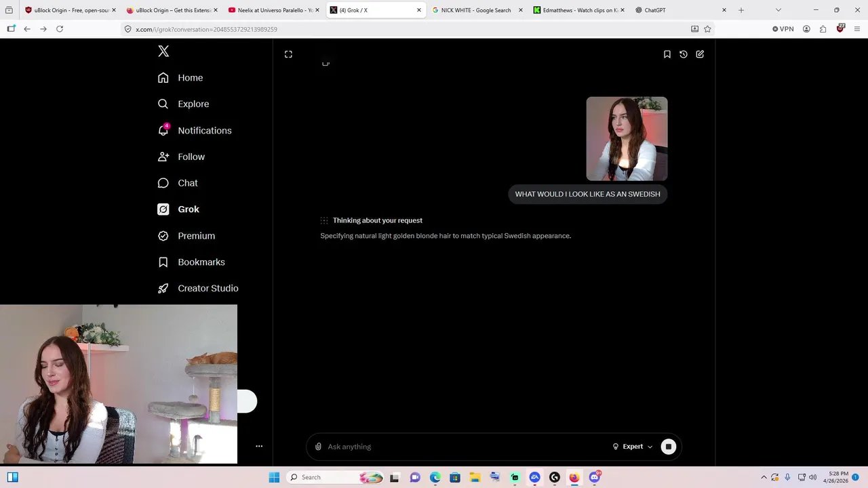Bookmark this page with star icon
868x488 pixels.
tap(707, 29)
